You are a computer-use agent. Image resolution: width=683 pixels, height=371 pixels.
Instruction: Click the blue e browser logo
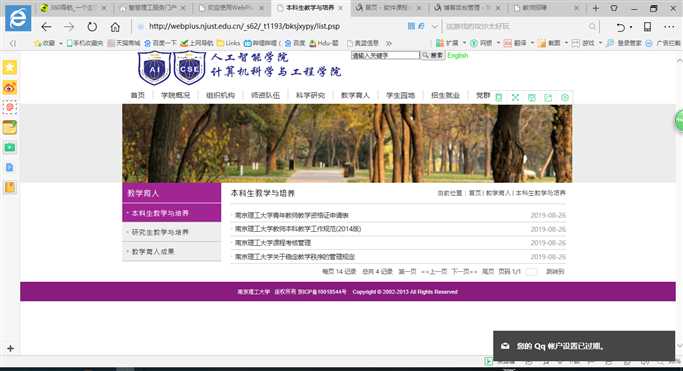coord(18,18)
